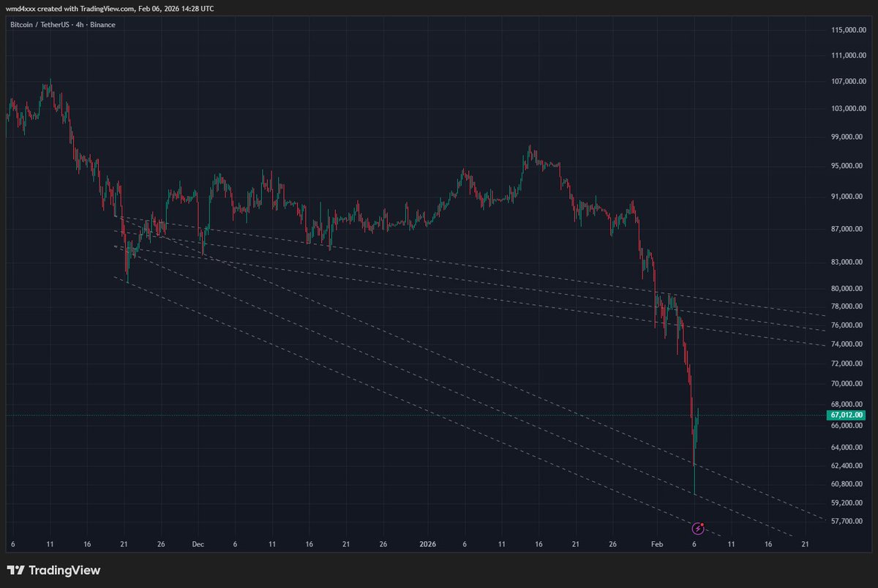This screenshot has width=878, height=588.
Task: Select the "2026" label on the time axis
Action: pos(427,545)
